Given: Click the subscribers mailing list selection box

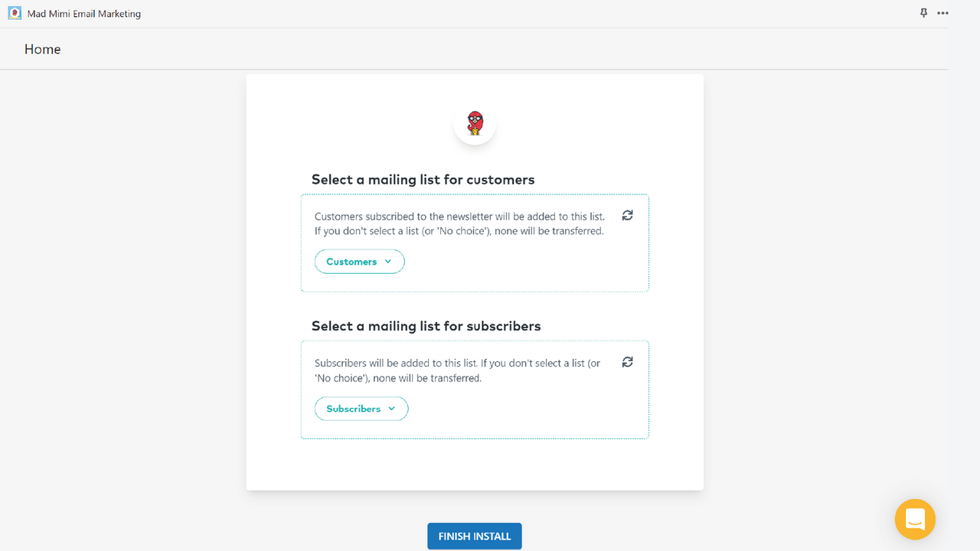Looking at the screenshot, I should (x=475, y=389).
